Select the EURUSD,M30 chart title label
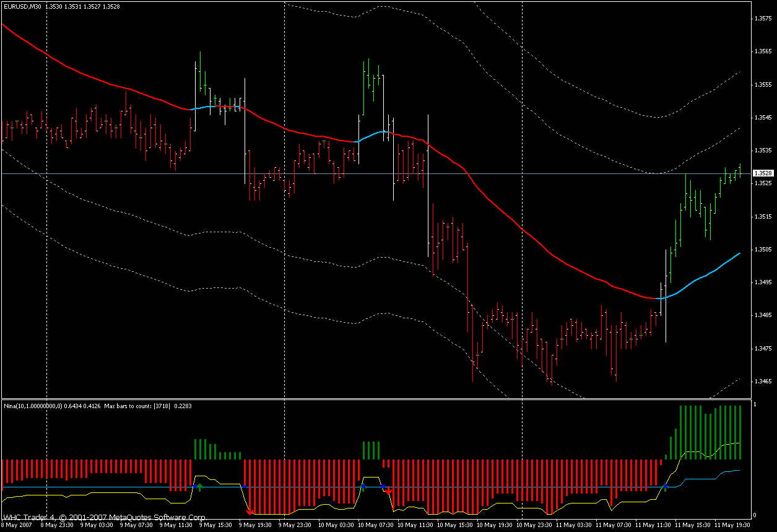The image size is (777, 532). [x=22, y=7]
